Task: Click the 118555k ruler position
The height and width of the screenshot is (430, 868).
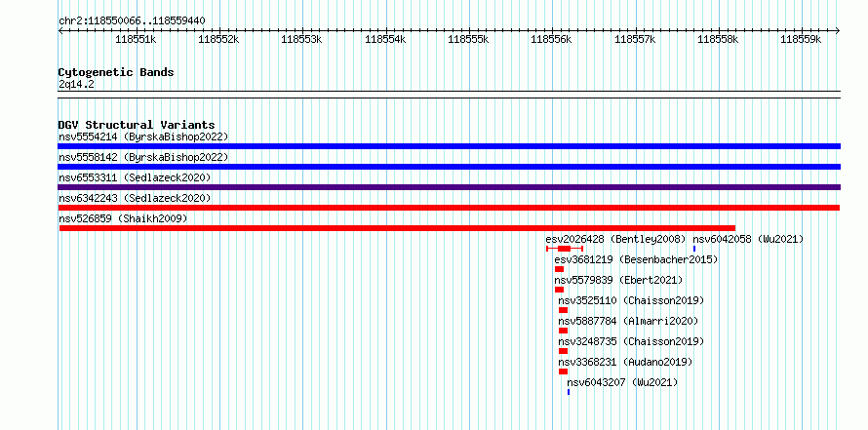Action: pos(468,39)
